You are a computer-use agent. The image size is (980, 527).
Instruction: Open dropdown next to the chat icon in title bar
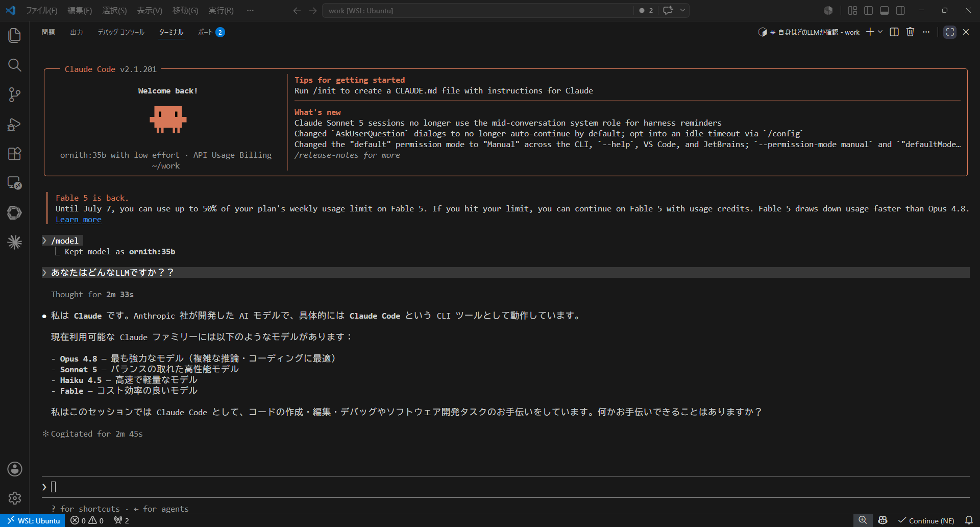click(x=682, y=10)
